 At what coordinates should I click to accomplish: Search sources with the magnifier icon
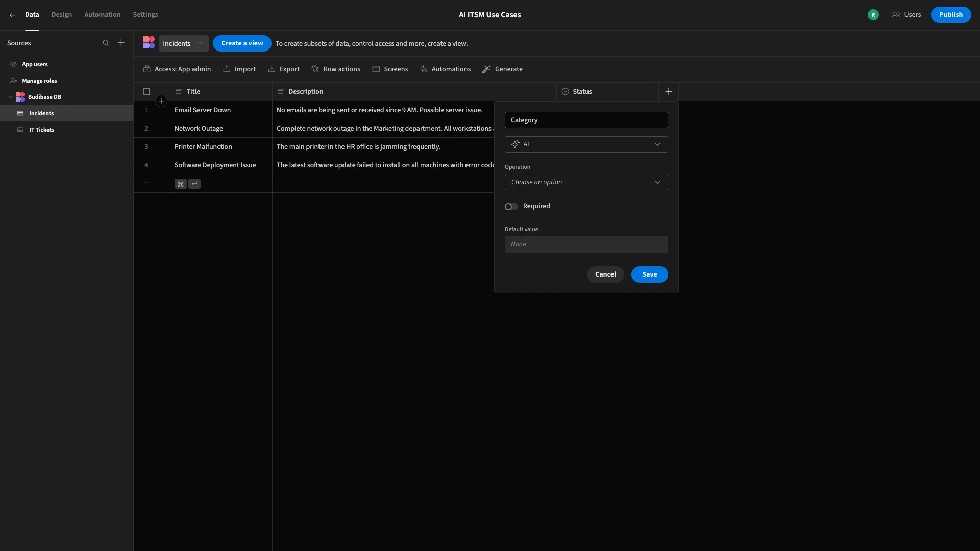coord(106,43)
